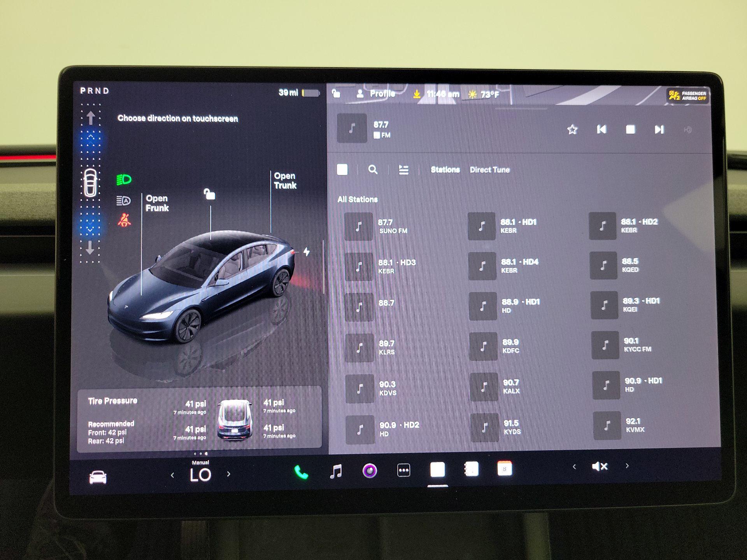Screen dimensions: 747x560
Task: Increase the cabin temperature with the right chevron
Action: pos(228,474)
